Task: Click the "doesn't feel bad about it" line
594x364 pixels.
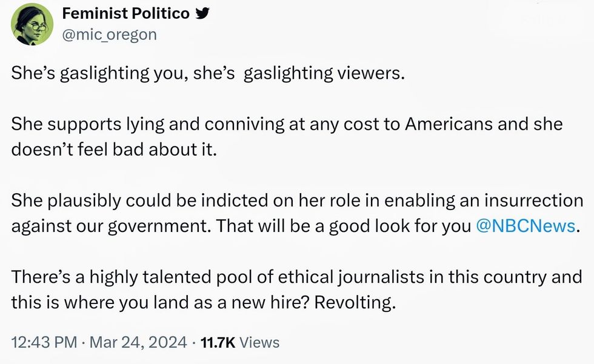Action: pyautogui.click(x=113, y=150)
